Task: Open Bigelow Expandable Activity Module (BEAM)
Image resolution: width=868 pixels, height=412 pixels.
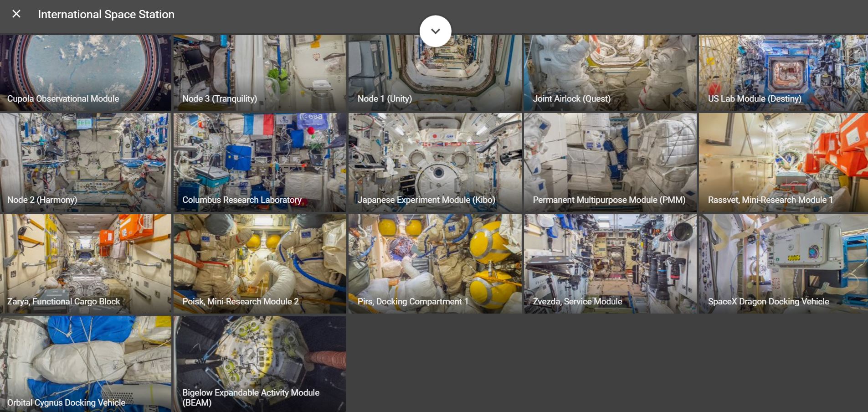Action: pos(260,364)
